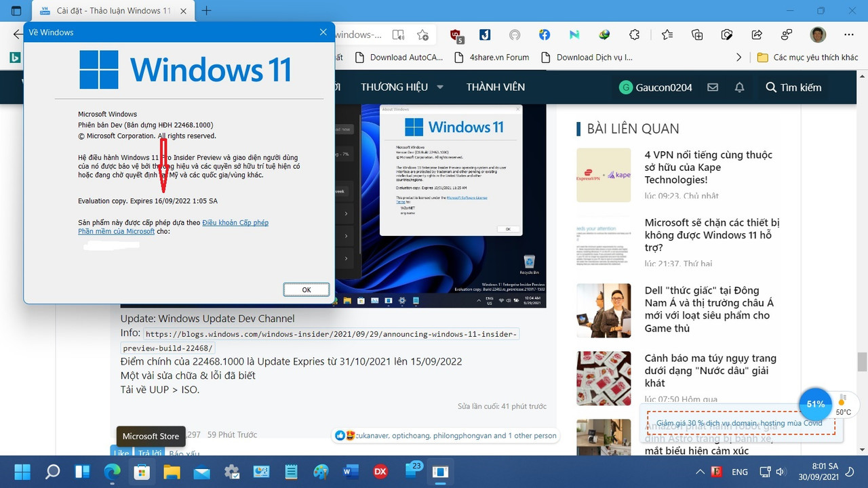The width and height of the screenshot is (868, 488).
Task: Open Microsoft Store from taskbar
Action: tap(142, 472)
